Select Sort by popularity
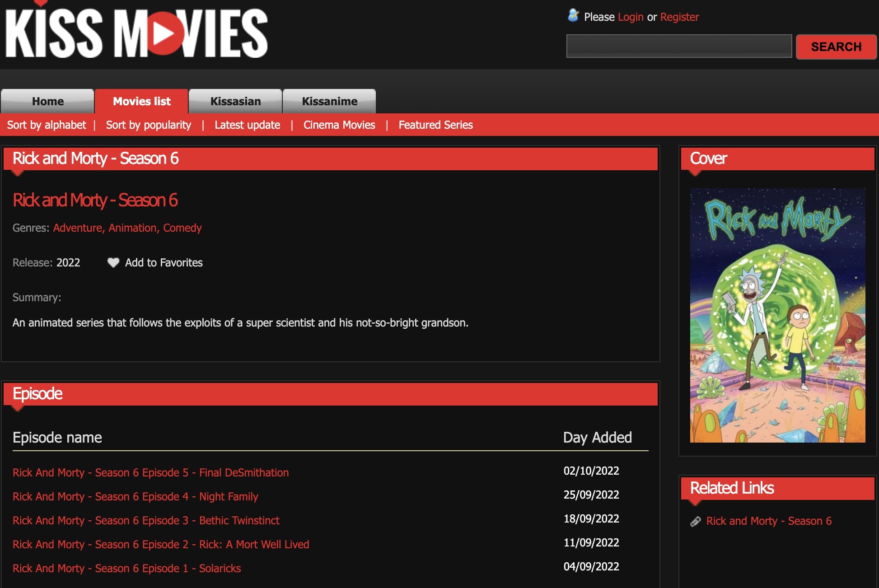Screen dimensions: 879x588 pyautogui.click(x=148, y=125)
